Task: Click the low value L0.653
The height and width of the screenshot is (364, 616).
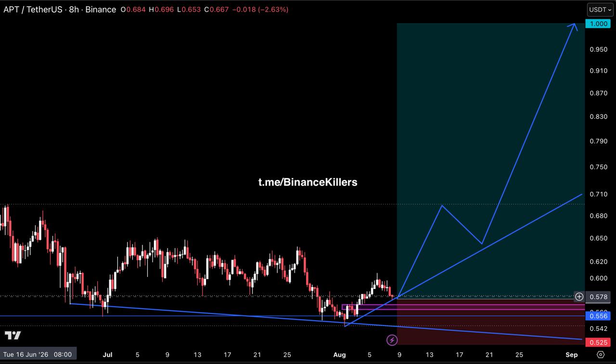Action: pyautogui.click(x=189, y=10)
